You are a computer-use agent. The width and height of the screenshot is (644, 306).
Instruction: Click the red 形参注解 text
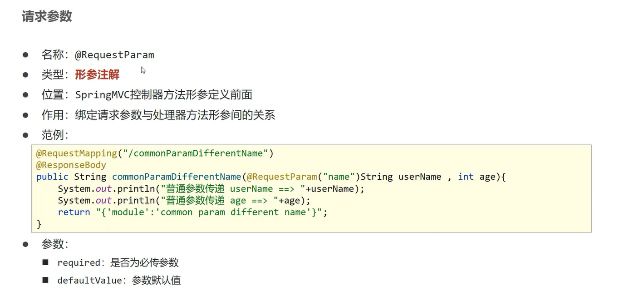(97, 74)
